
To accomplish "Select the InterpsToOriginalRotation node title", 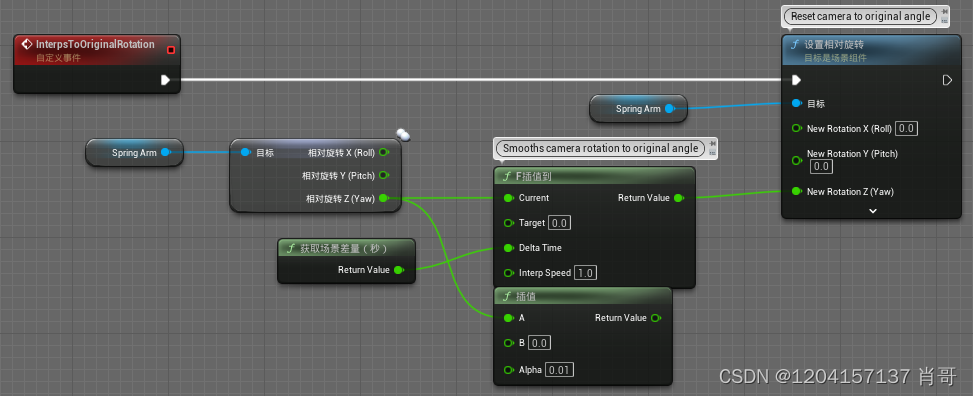I will (x=95, y=45).
